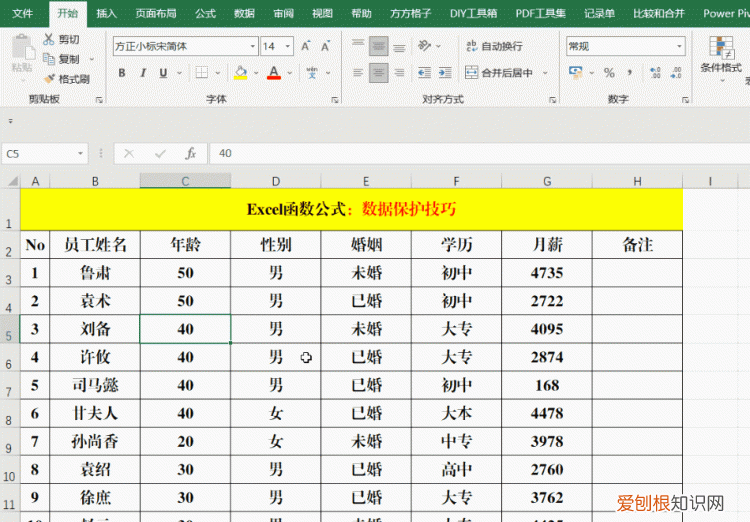Screen dimensions: 750x522
Task: Increase decimal places
Action: pyautogui.click(x=655, y=73)
